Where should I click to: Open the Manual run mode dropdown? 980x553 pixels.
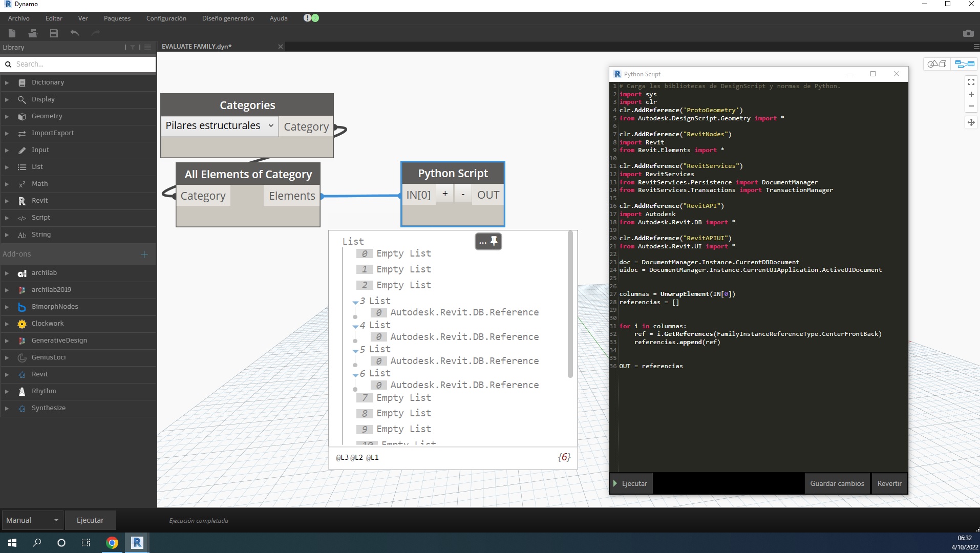pos(32,520)
